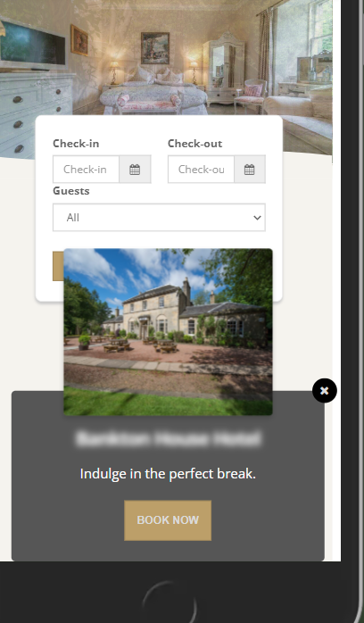The image size is (364, 623).
Task: Click the wardrobe mirror in bedroom photo
Action: (x=219, y=66)
